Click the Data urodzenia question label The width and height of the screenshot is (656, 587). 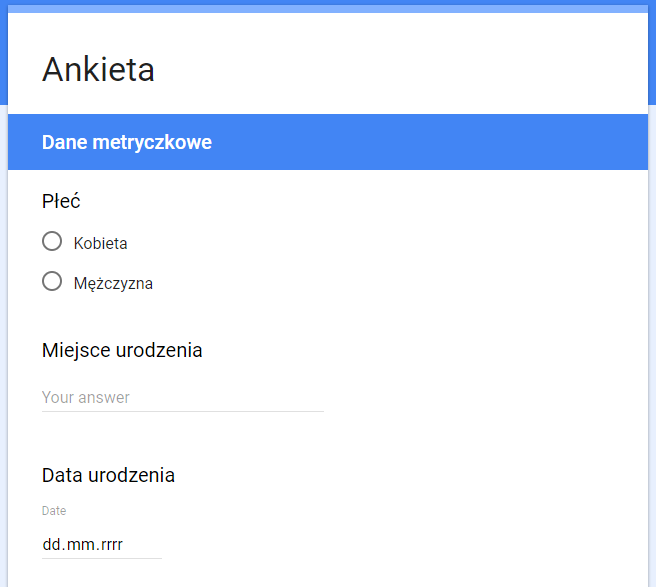pos(108,475)
